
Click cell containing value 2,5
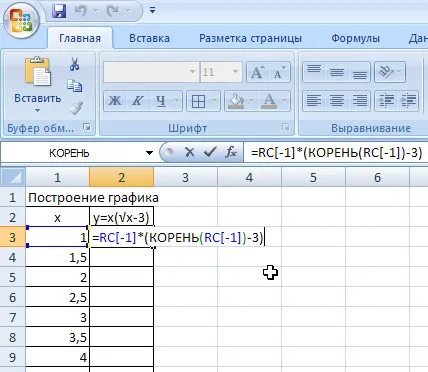coord(58,297)
